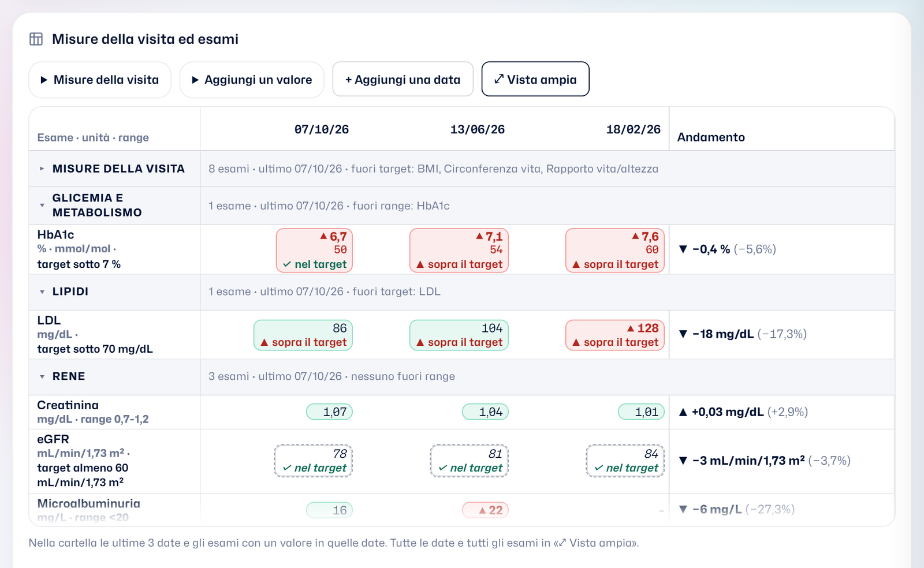Click the Microalbuminuria trend −6 mg/L
The width and height of the screenshot is (924, 568).
[x=737, y=509]
